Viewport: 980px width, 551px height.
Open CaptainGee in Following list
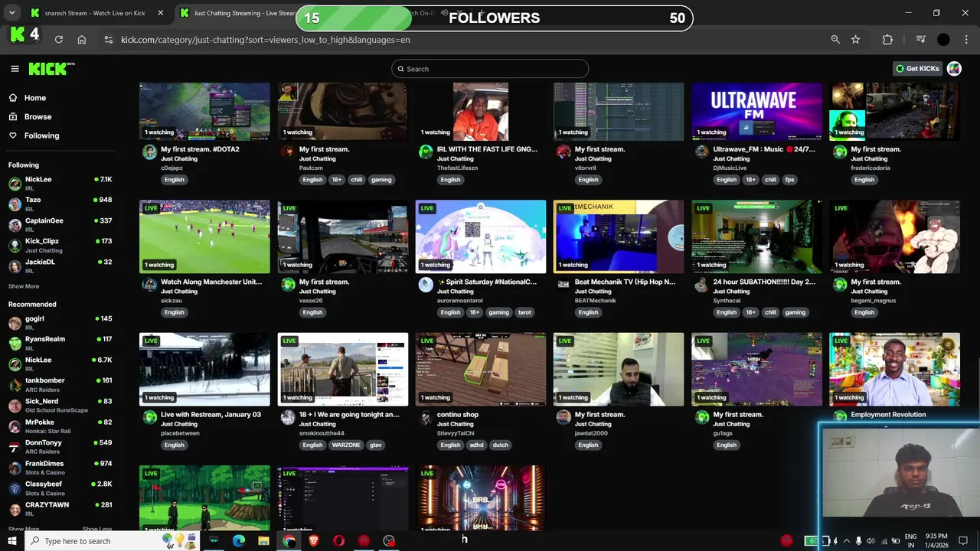(60, 224)
